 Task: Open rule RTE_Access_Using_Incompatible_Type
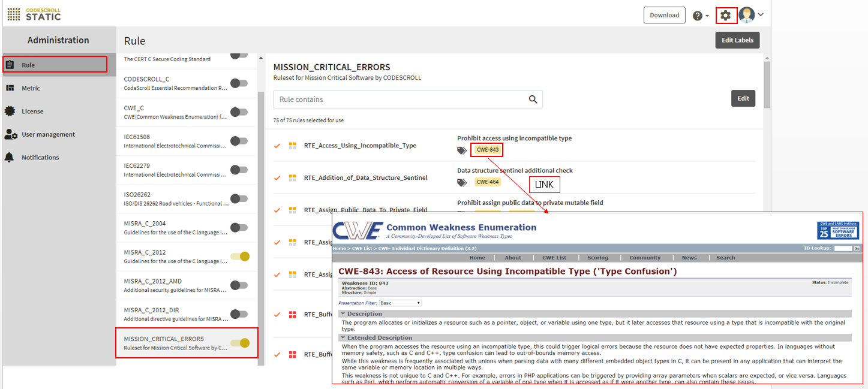[360, 146]
